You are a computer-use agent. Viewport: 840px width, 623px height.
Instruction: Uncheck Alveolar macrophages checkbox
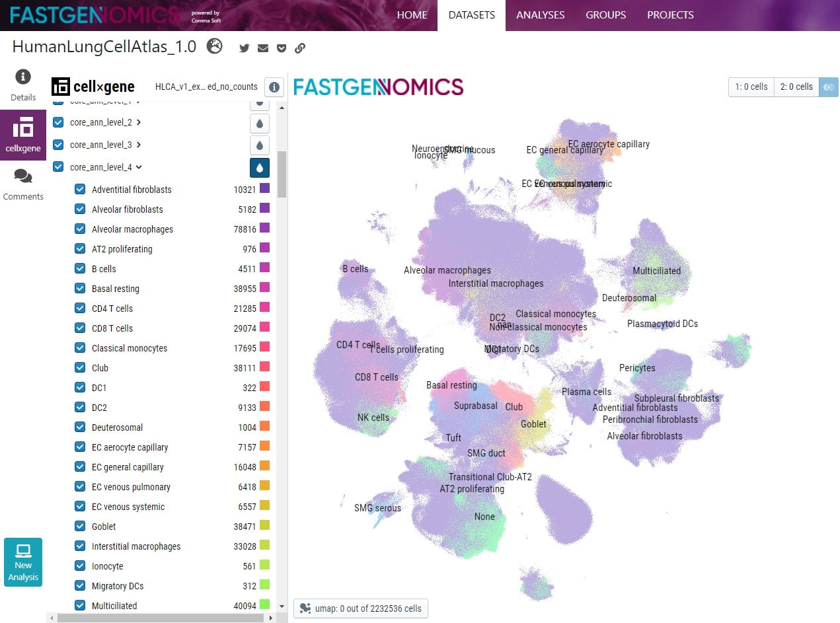80,229
